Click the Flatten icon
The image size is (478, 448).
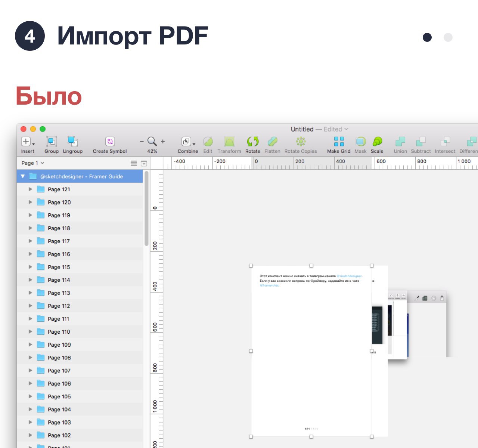pyautogui.click(x=272, y=141)
